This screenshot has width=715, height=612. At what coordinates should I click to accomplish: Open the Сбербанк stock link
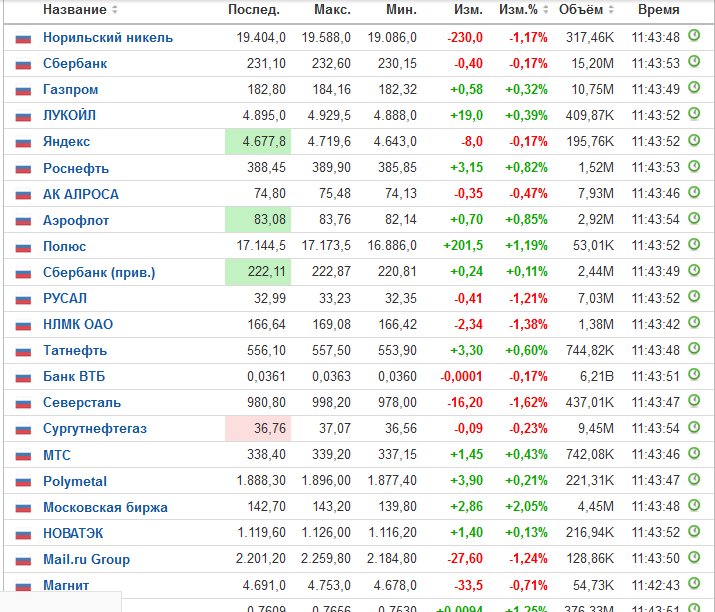[x=75, y=63]
